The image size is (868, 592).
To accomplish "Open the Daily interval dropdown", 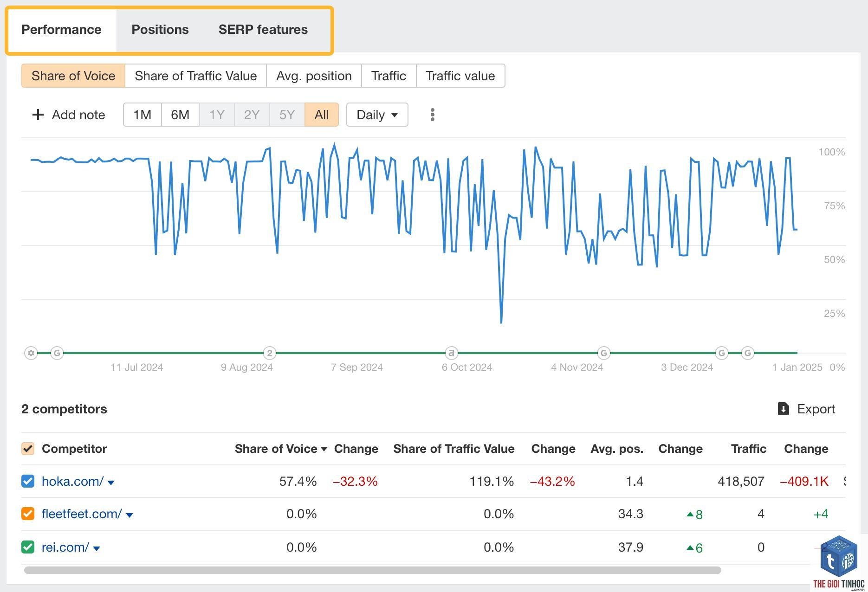I will [x=377, y=115].
